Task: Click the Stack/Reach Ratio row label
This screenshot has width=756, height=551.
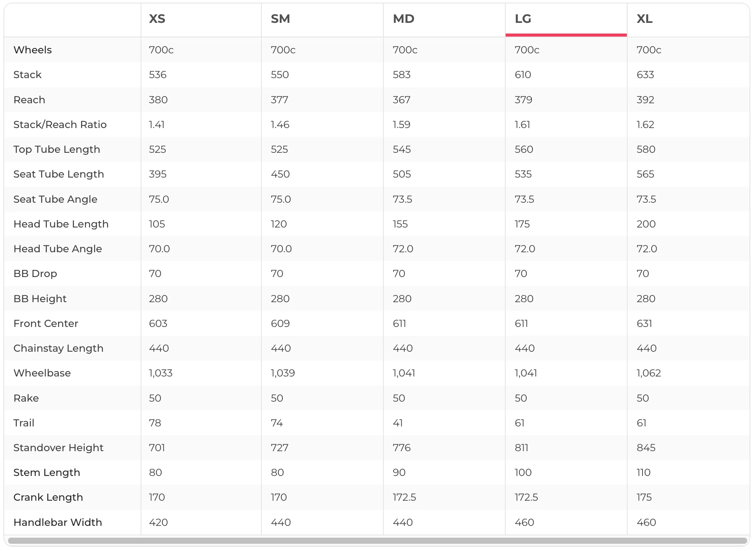Action: pos(60,125)
